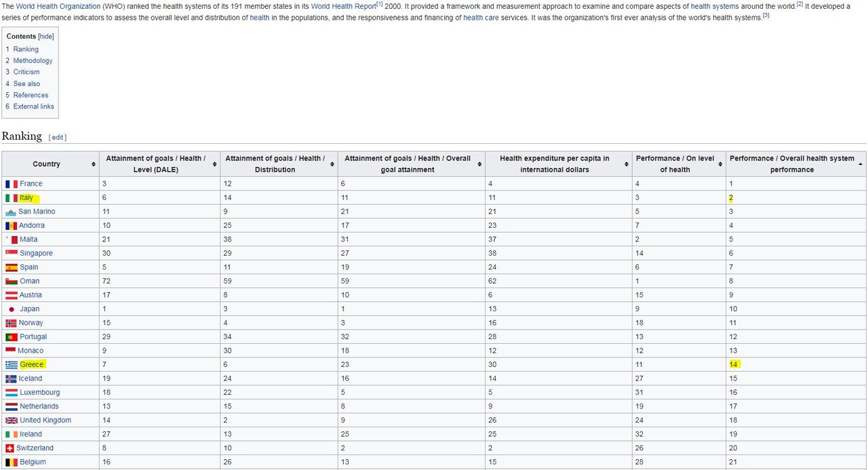
Task: Open the Japan country link
Action: coord(29,309)
